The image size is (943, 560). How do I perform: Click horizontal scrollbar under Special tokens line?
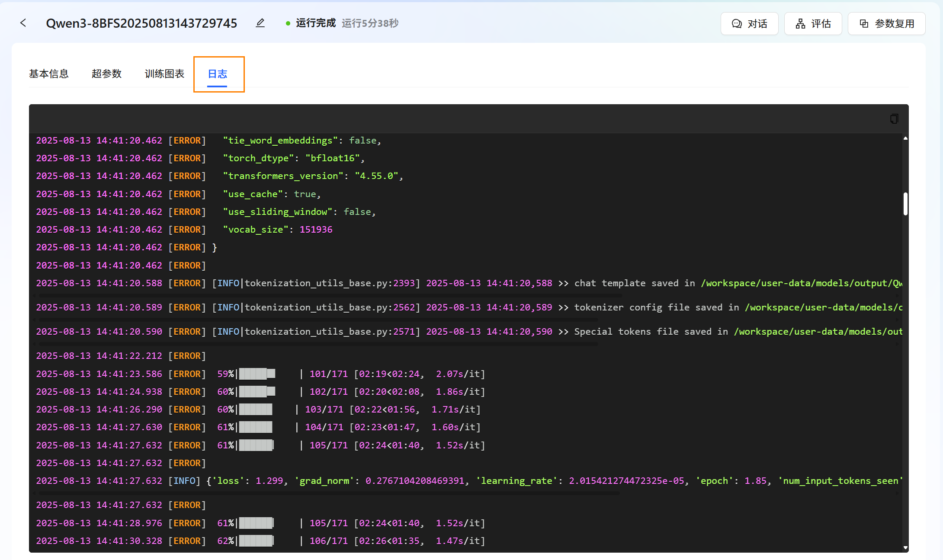coord(318,344)
